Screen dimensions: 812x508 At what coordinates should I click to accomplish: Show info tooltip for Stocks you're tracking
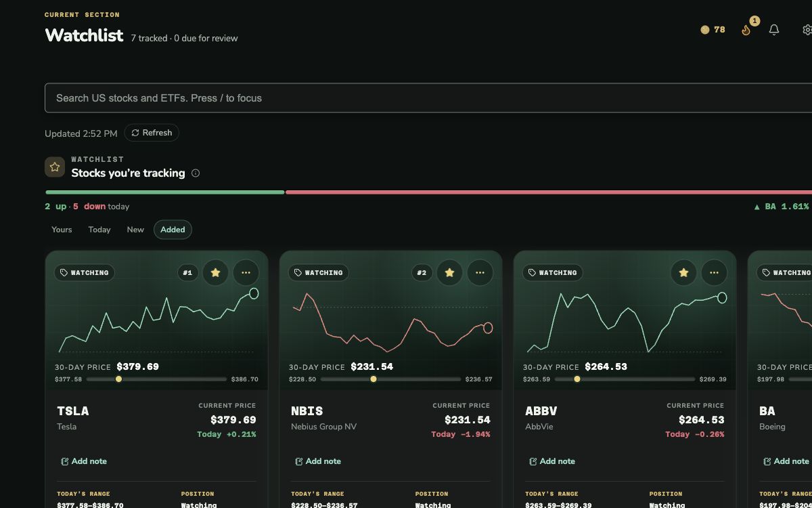pyautogui.click(x=196, y=173)
